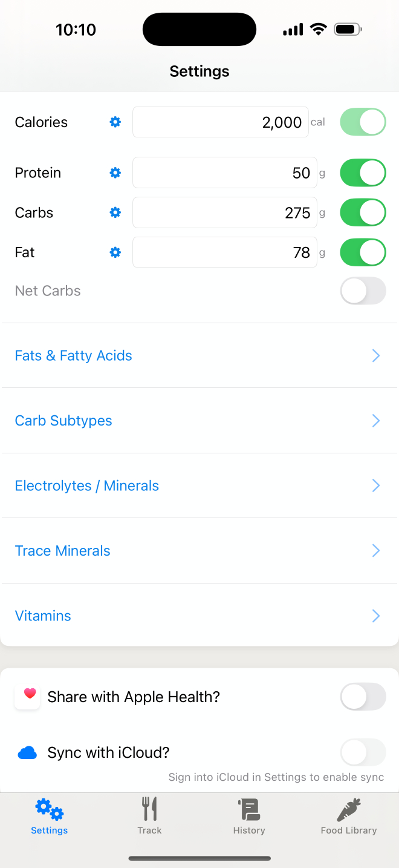This screenshot has width=399, height=868.
Task: Tap the Fat row gear icon
Action: tap(115, 252)
